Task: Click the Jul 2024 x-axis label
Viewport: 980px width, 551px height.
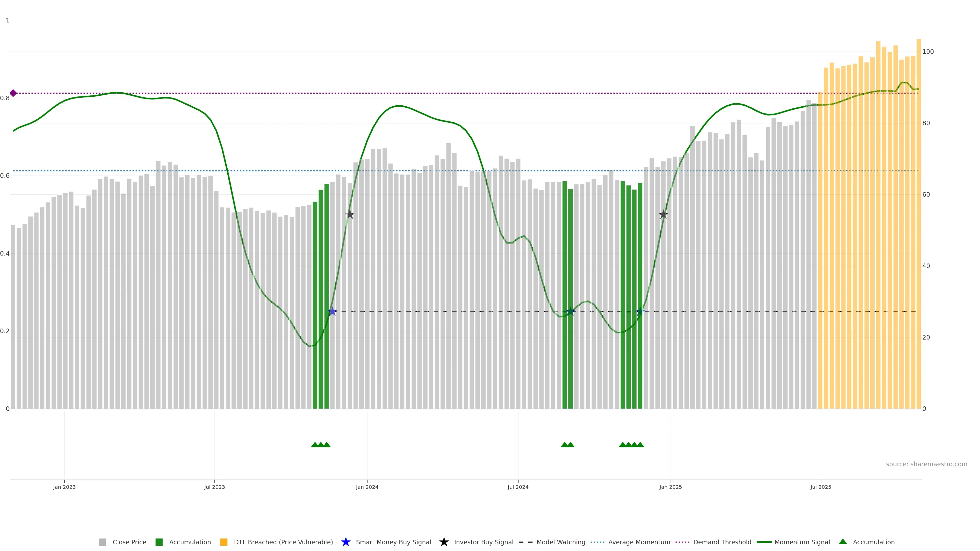Action: [518, 487]
